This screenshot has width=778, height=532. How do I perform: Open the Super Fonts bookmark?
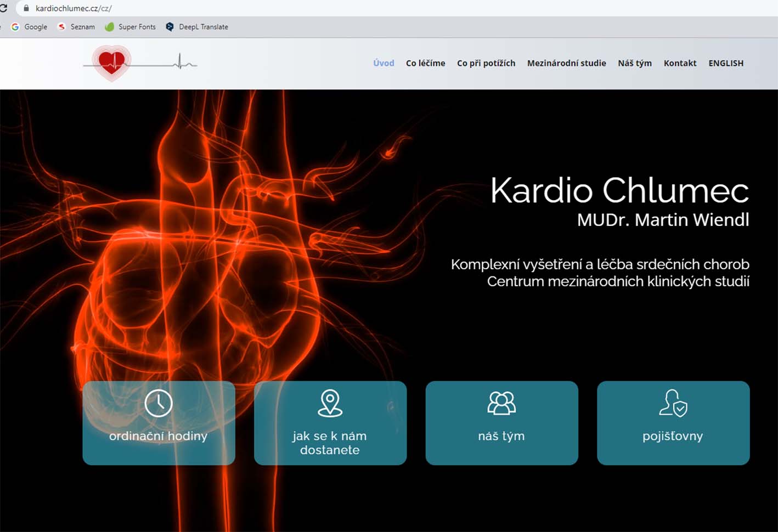tap(130, 27)
